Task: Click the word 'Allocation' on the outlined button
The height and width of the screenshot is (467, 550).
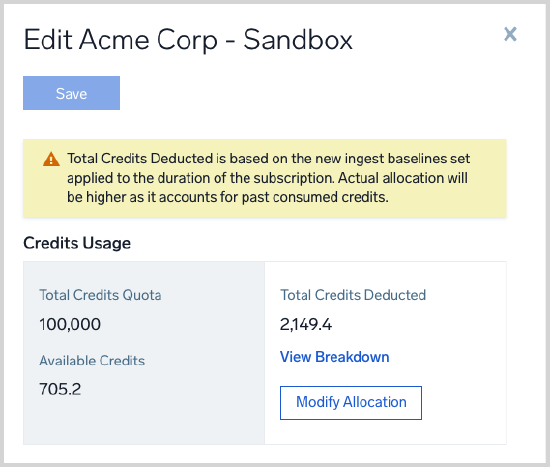Action: tap(375, 402)
